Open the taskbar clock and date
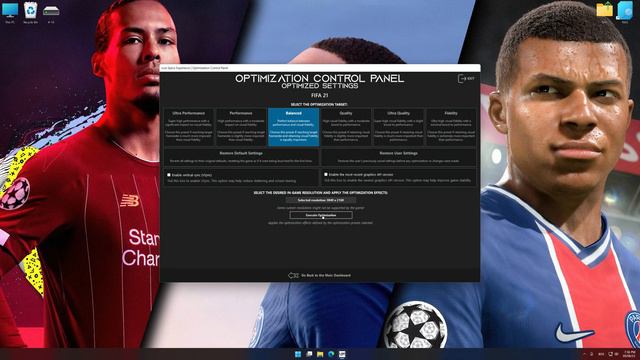The image size is (640, 360). pos(629,353)
